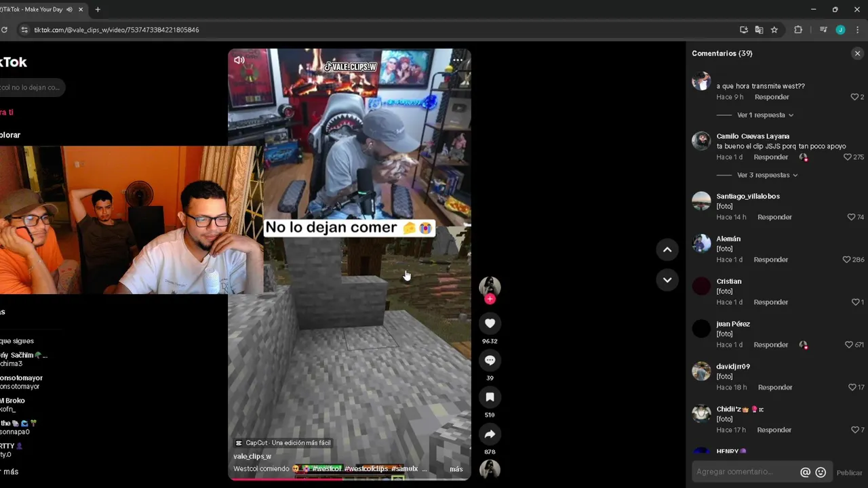Go to previous video with up arrow
The image size is (868, 488).
(667, 249)
